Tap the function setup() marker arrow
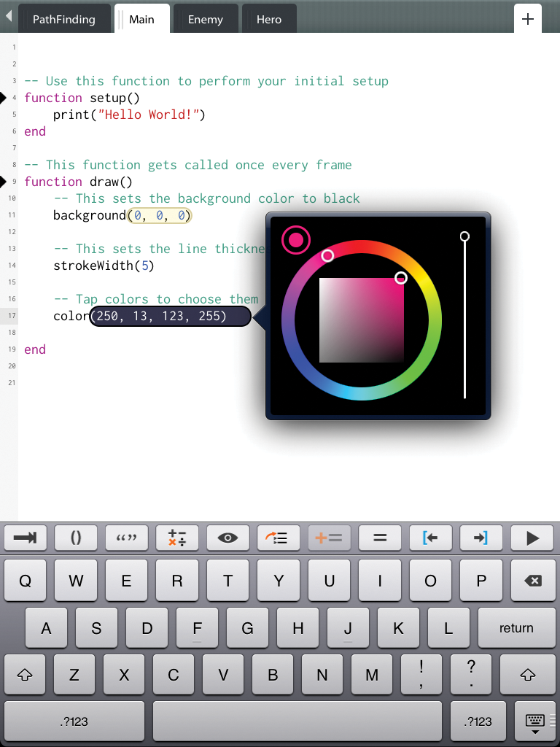 click(x=4, y=98)
